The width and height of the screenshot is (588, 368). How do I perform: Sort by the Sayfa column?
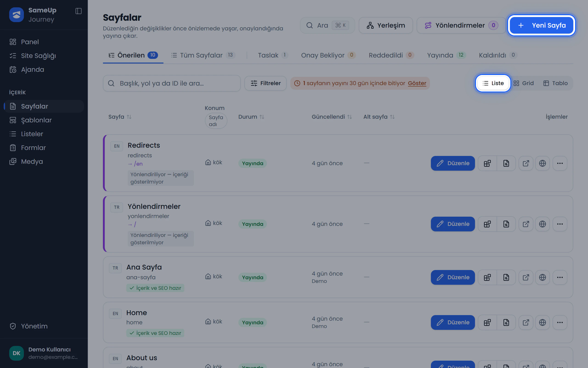point(120,117)
